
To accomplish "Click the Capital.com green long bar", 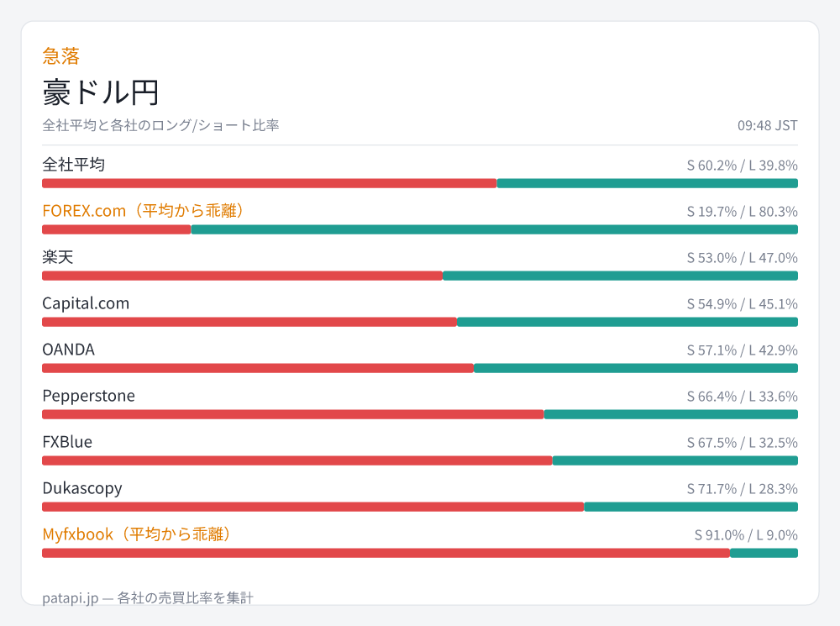I will pos(627,322).
